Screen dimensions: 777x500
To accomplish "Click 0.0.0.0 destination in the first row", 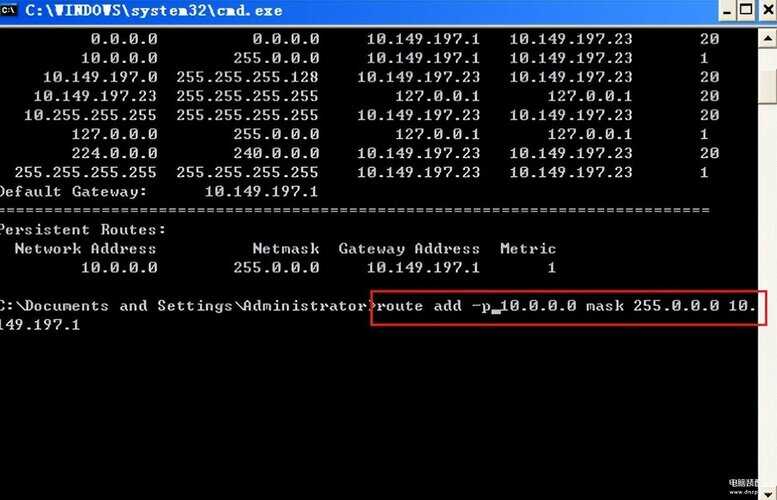I will [x=124, y=39].
